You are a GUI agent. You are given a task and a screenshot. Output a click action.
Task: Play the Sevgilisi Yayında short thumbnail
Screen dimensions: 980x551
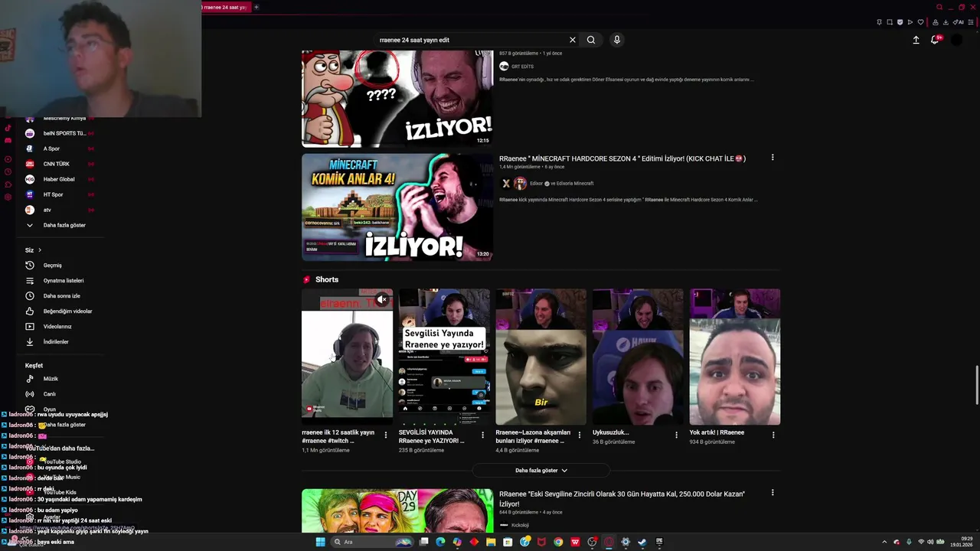point(444,357)
